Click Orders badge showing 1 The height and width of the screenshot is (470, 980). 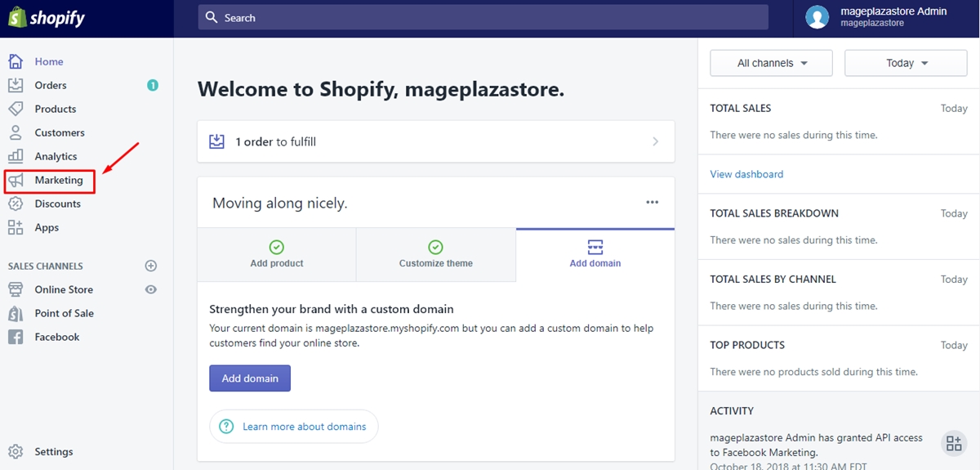tap(153, 85)
